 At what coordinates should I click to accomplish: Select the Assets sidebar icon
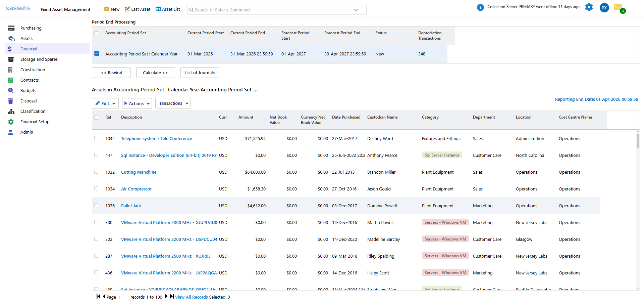click(x=11, y=38)
